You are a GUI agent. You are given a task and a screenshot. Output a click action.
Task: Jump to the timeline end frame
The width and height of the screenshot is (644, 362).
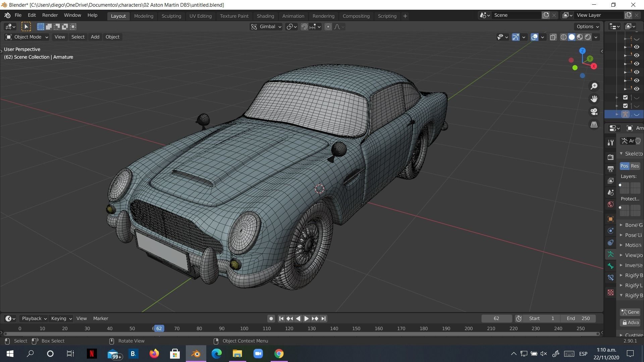click(x=323, y=318)
